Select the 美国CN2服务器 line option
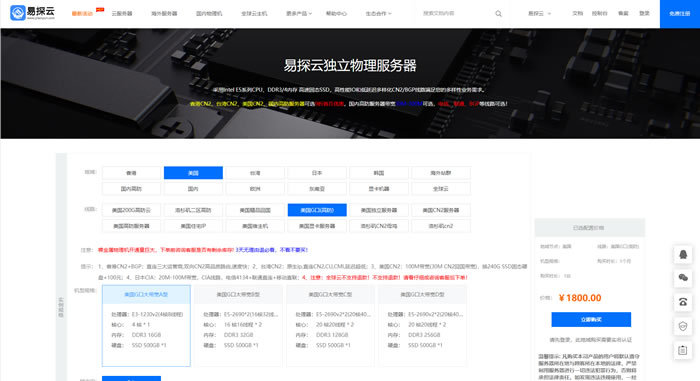This screenshot has width=700, height=381. click(441, 210)
